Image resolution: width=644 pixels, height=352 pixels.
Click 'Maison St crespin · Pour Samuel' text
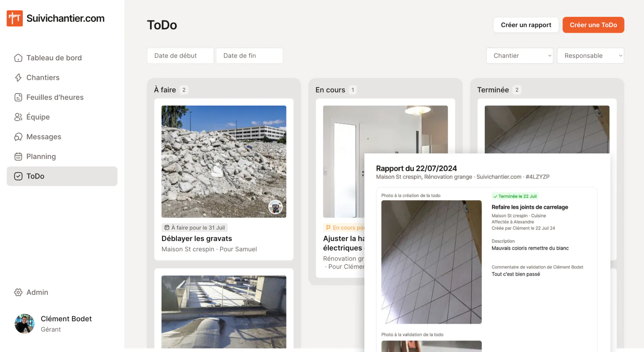click(209, 249)
